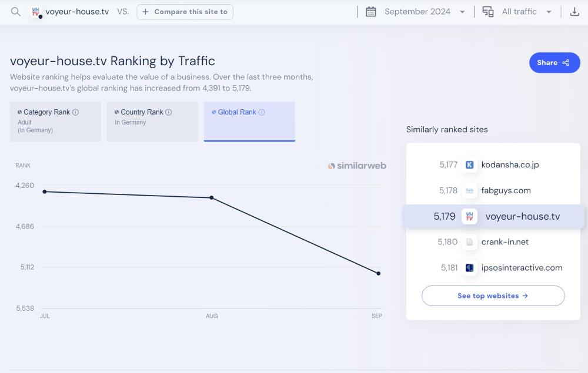588x373 pixels.
Task: Expand the All traffic dropdown
Action: [526, 12]
